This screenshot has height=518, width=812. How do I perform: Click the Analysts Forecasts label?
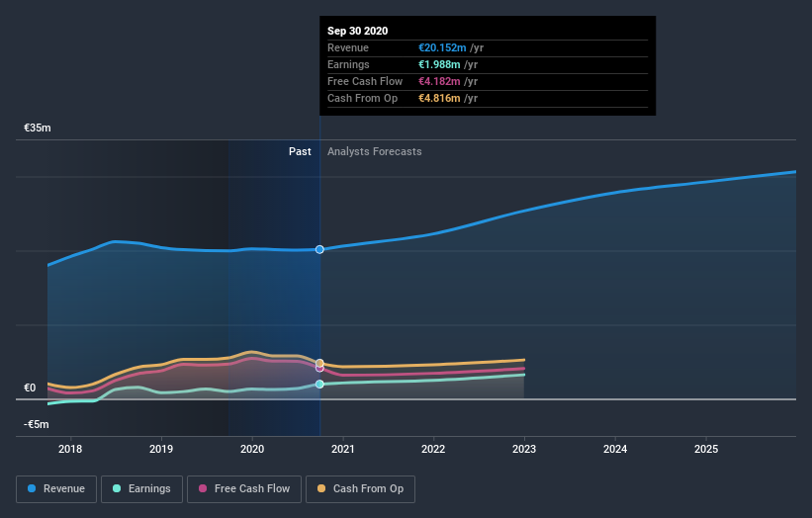(x=375, y=151)
